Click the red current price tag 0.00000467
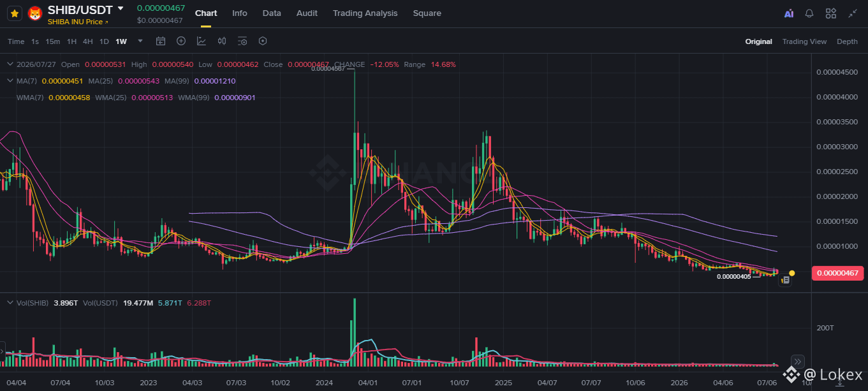Screen dimensions: 868x391 tap(838, 274)
